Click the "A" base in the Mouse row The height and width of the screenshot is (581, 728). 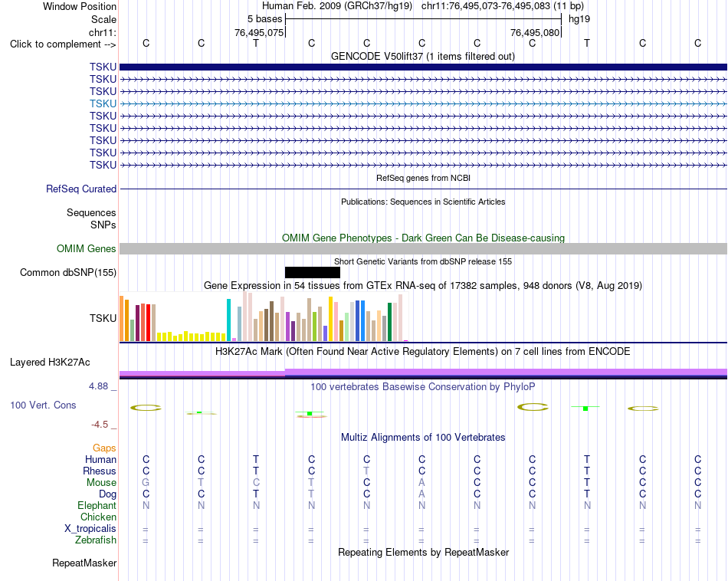pyautogui.click(x=421, y=483)
